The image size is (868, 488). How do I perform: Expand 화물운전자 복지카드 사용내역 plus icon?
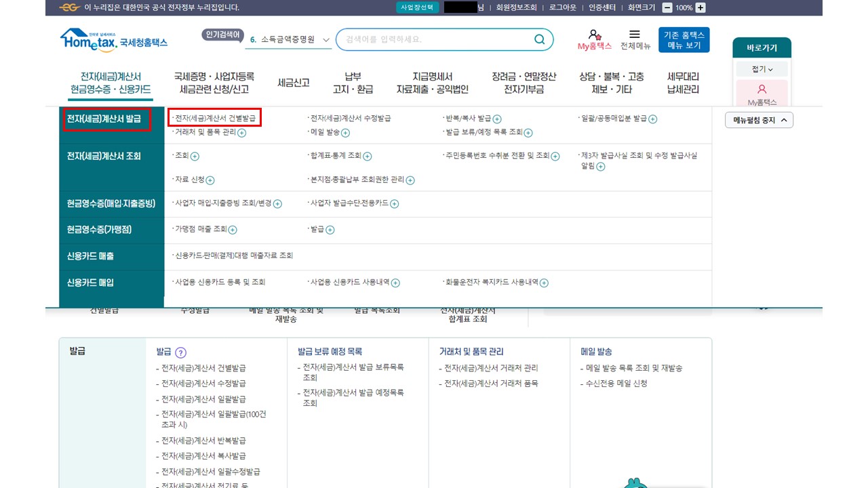544,283
